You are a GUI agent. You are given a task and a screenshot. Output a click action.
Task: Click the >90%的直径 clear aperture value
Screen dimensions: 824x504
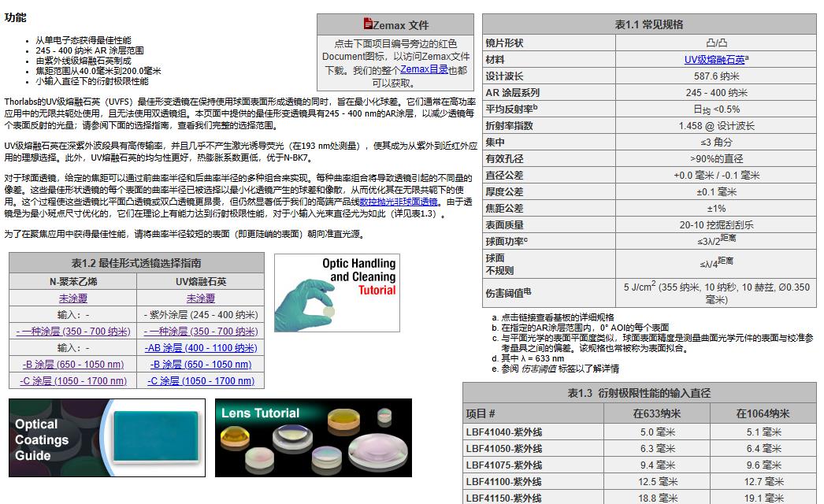coord(716,159)
